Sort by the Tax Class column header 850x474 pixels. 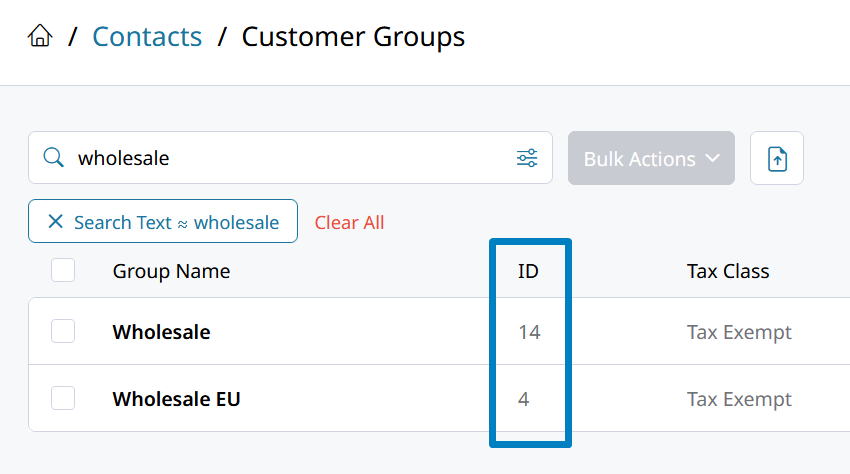(x=728, y=271)
